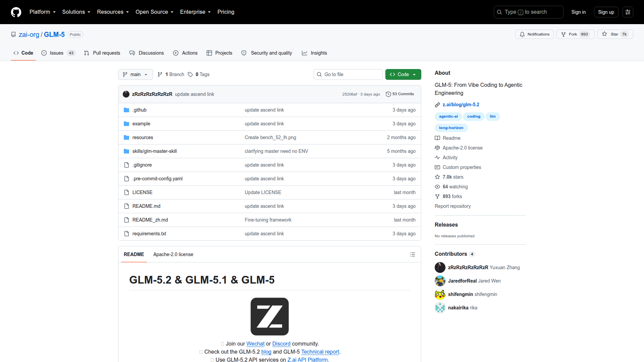This screenshot has height=362, width=644.
Task: Open the requirements.txt file icon
Action: (x=126, y=234)
